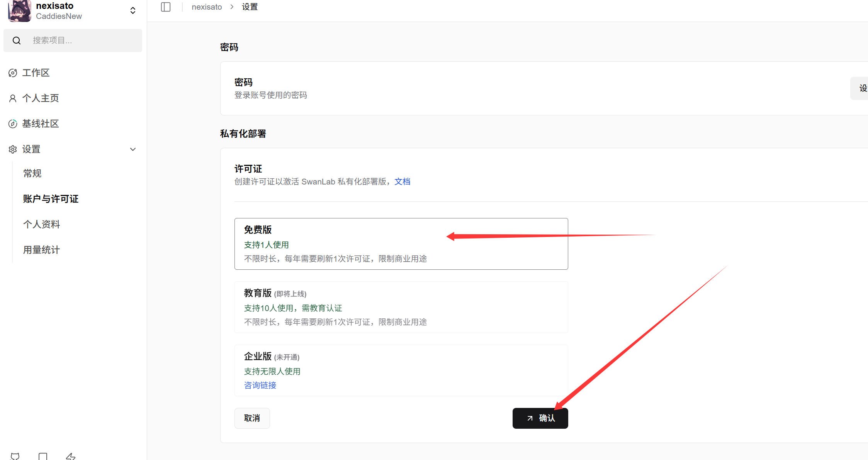Screen dimensions: 868x460
Task: Toggle the sidebar panel icon
Action: (x=166, y=7)
